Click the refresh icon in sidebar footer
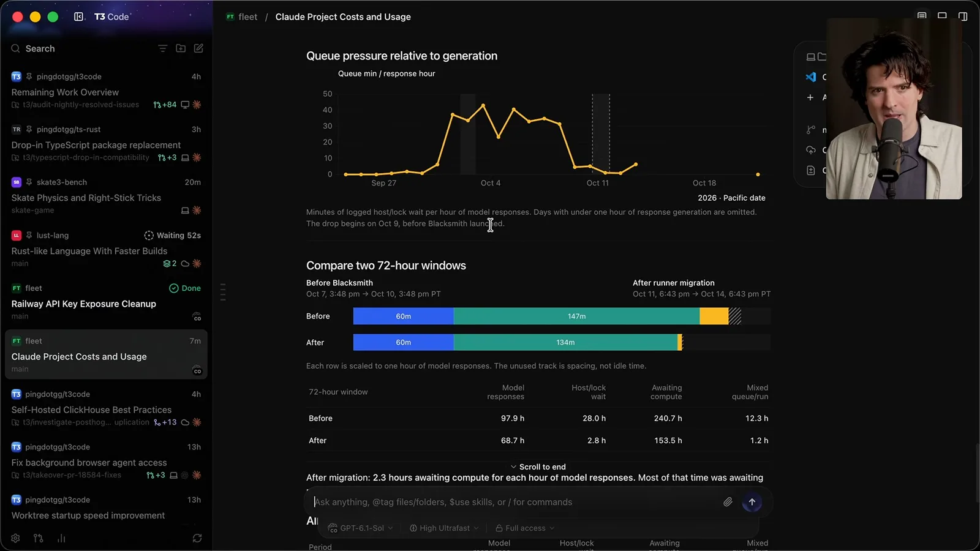 pos(197,538)
